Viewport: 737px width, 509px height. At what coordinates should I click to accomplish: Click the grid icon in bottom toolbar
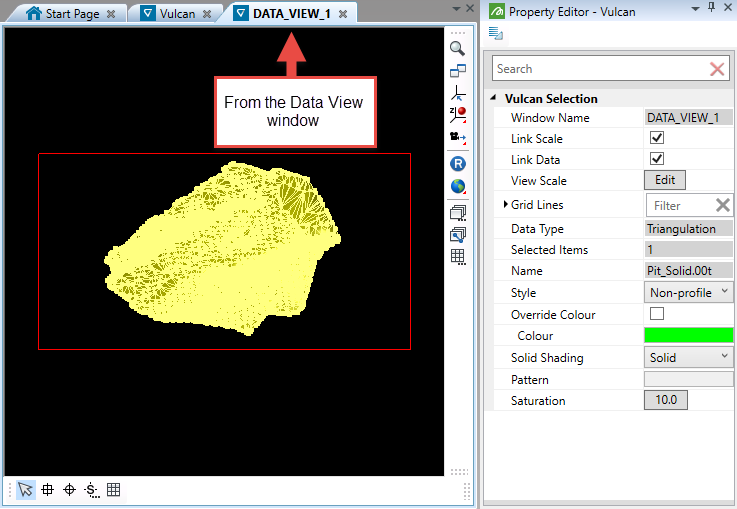tap(114, 489)
